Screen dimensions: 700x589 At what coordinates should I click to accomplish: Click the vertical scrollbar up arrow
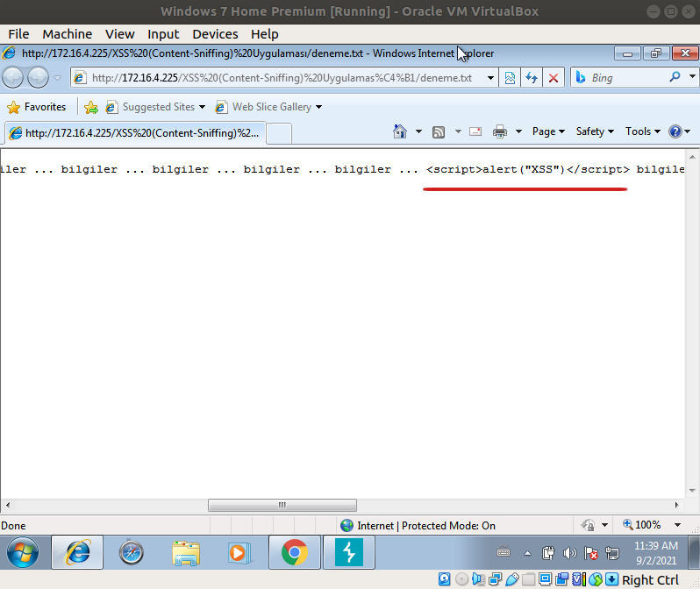click(x=692, y=157)
